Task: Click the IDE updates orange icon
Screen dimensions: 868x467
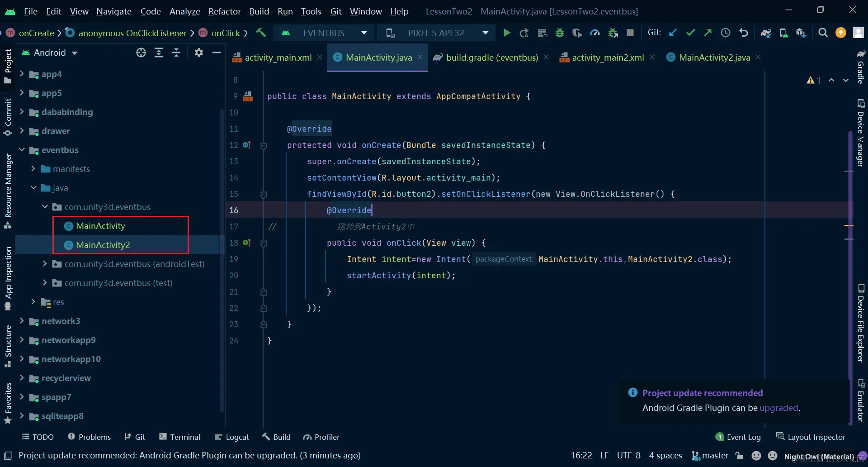Action: 841,33
